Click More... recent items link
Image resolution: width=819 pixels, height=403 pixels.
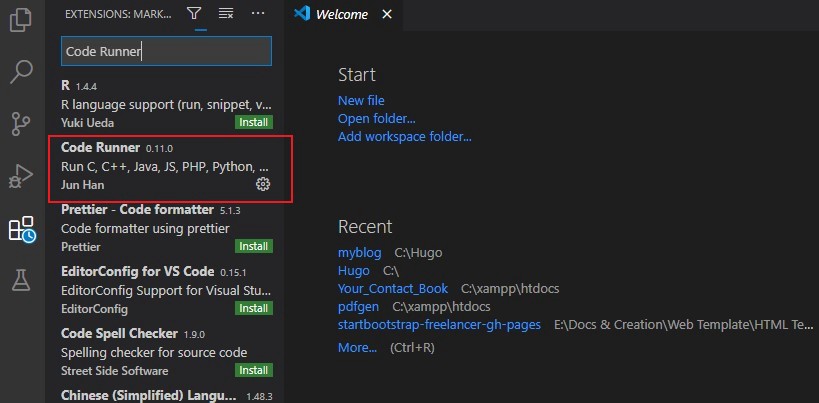[x=357, y=347]
